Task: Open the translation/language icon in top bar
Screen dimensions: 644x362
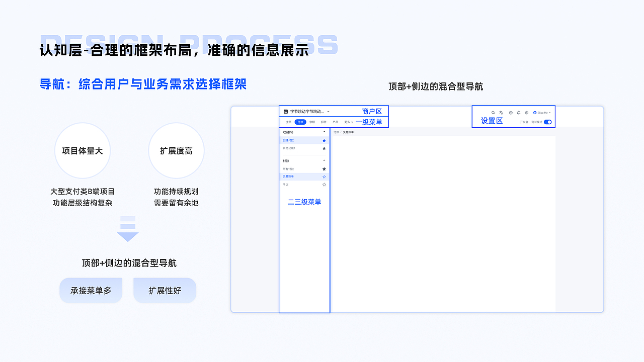Action: point(501,113)
